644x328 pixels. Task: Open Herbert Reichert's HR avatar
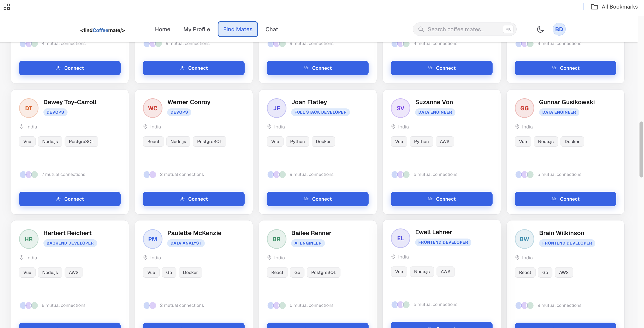[29, 239]
